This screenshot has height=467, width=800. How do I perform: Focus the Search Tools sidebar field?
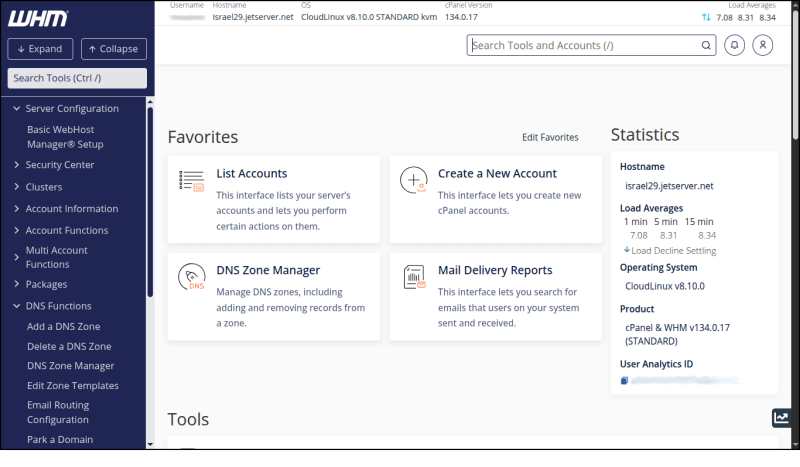pos(77,78)
